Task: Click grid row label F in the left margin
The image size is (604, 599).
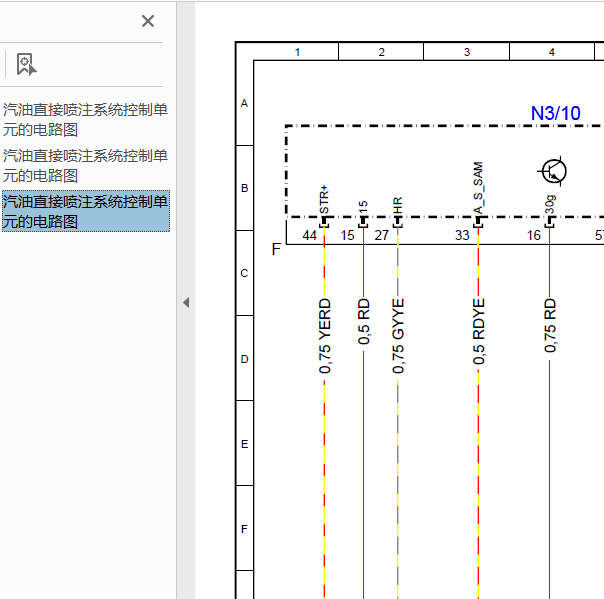Action: pos(244,529)
